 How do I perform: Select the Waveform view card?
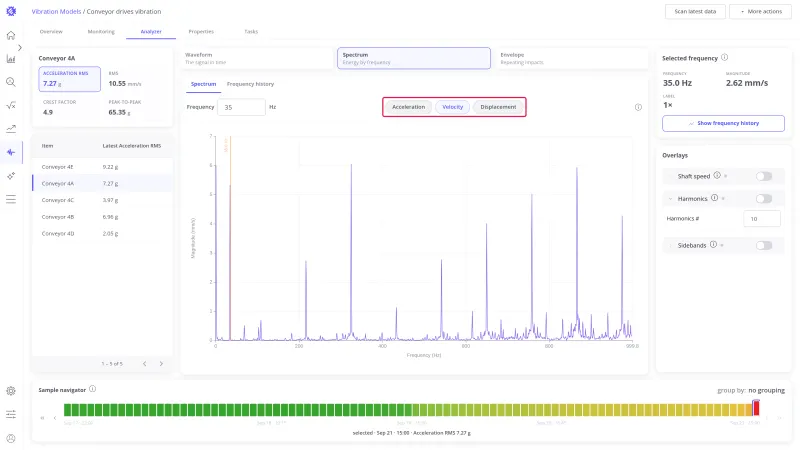[257, 58]
